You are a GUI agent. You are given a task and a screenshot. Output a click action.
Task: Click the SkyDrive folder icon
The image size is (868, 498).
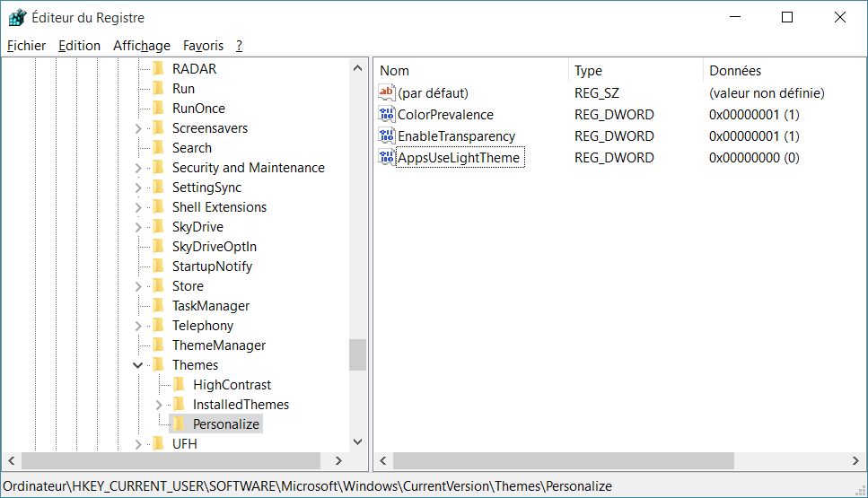[158, 226]
